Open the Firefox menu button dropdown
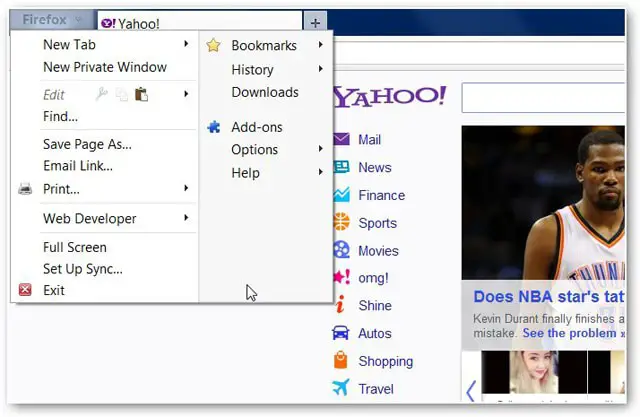Image resolution: width=640 pixels, height=417 pixels. [x=50, y=20]
